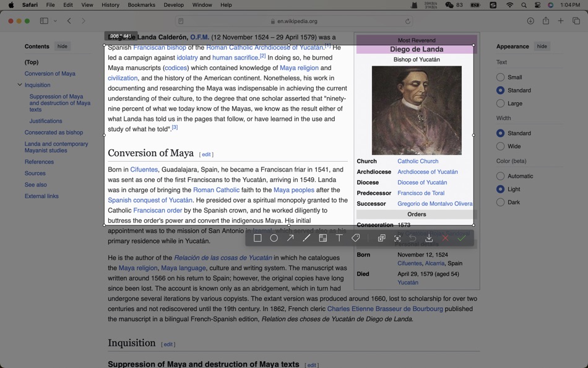The image size is (588, 368).
Task: Edit the Inquisition section
Action: tap(168, 344)
